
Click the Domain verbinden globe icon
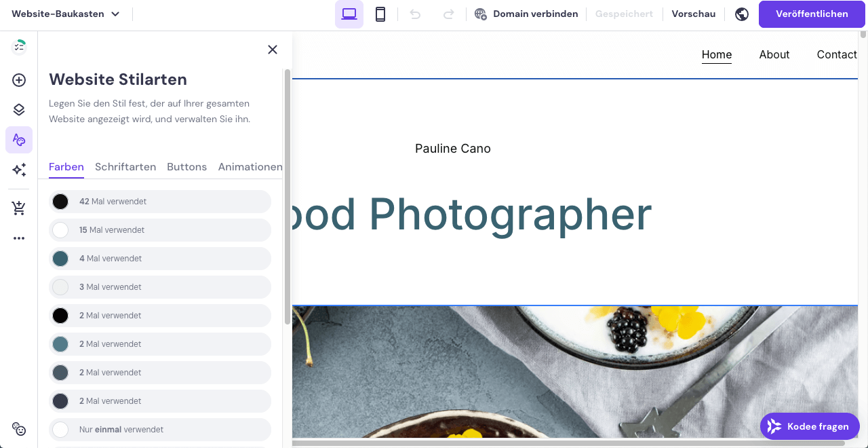[x=481, y=14]
